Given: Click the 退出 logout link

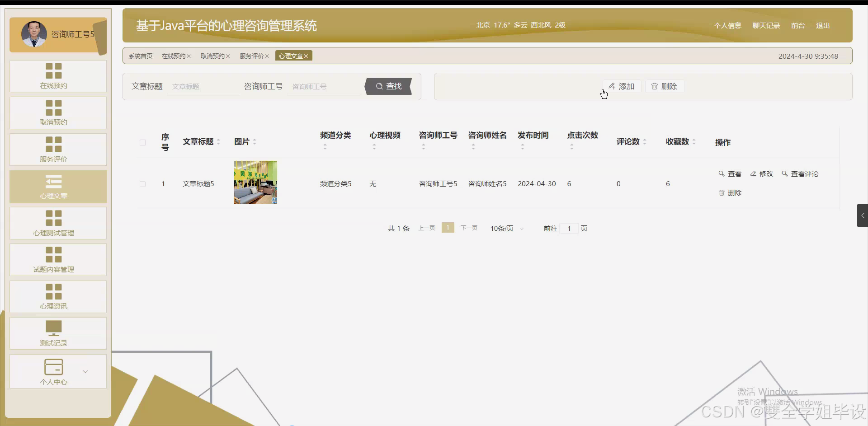Looking at the screenshot, I should [822, 26].
